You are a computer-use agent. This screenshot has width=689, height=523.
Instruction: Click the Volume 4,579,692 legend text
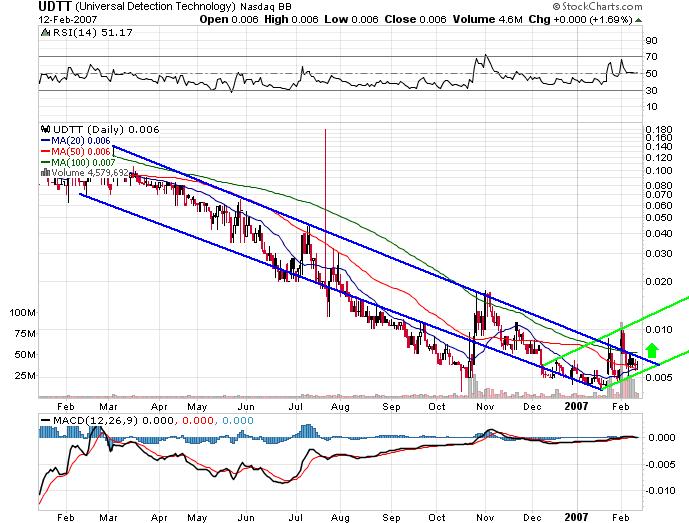click(90, 173)
